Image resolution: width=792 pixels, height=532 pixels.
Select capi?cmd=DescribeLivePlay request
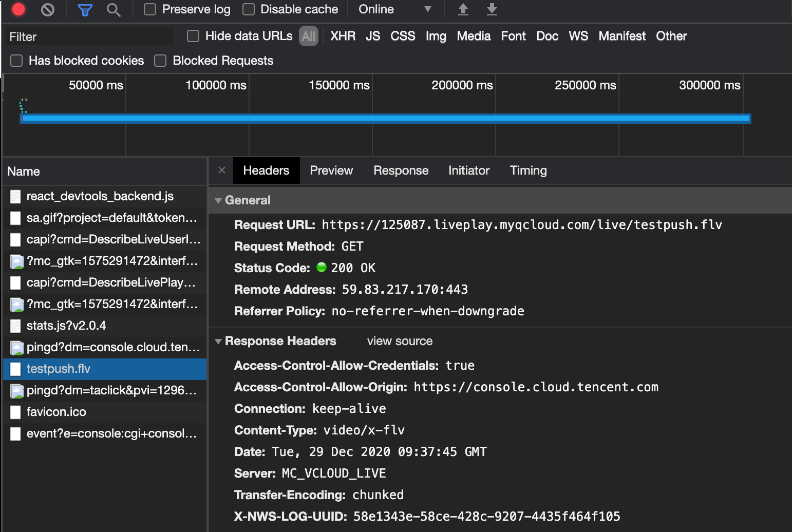point(105,282)
